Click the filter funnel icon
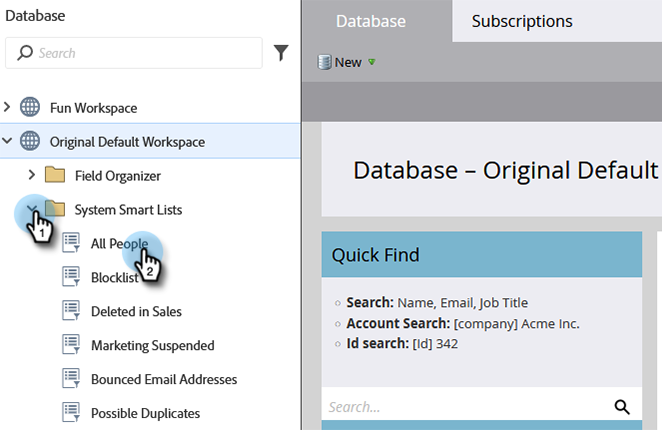 click(x=280, y=53)
